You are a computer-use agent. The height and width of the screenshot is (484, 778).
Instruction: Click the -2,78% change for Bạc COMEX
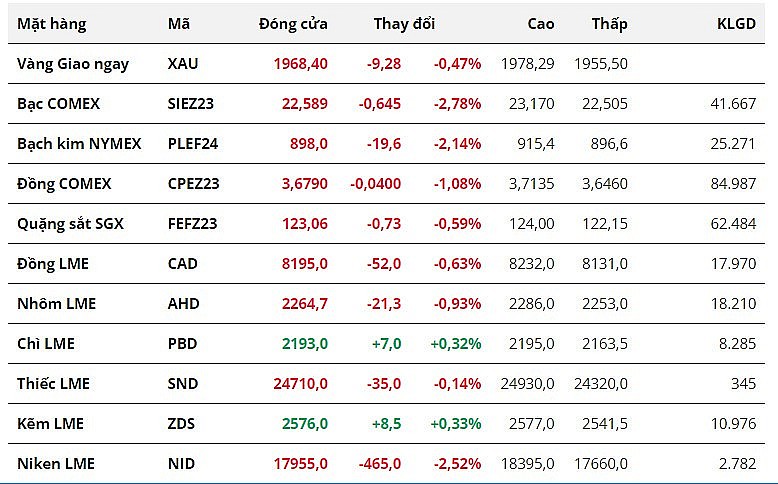pyautogui.click(x=457, y=104)
